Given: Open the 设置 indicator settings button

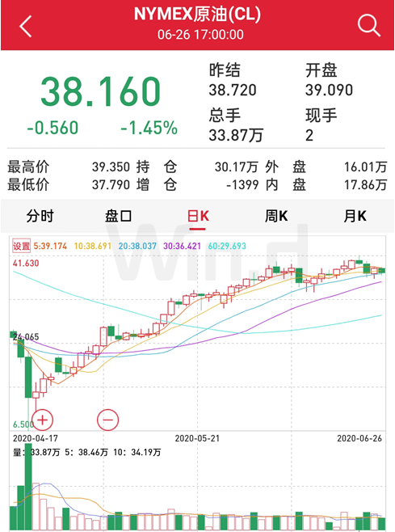Looking at the screenshot, I should click(21, 246).
